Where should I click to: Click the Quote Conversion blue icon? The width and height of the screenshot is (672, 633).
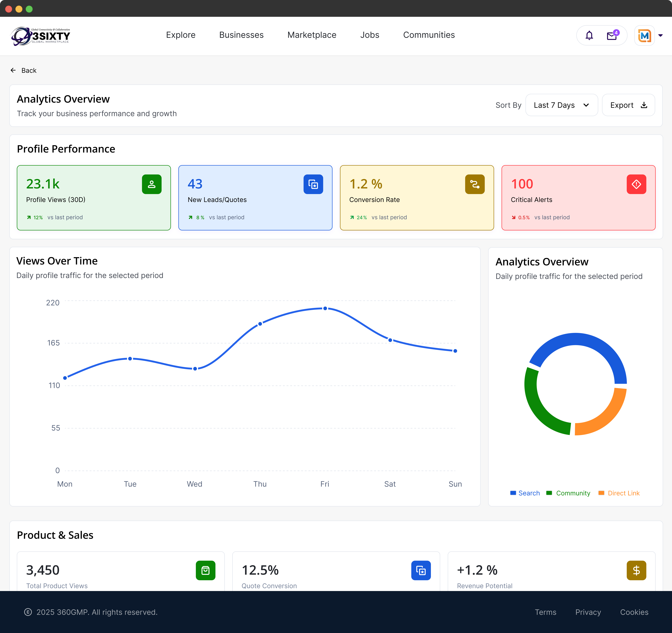click(x=421, y=570)
